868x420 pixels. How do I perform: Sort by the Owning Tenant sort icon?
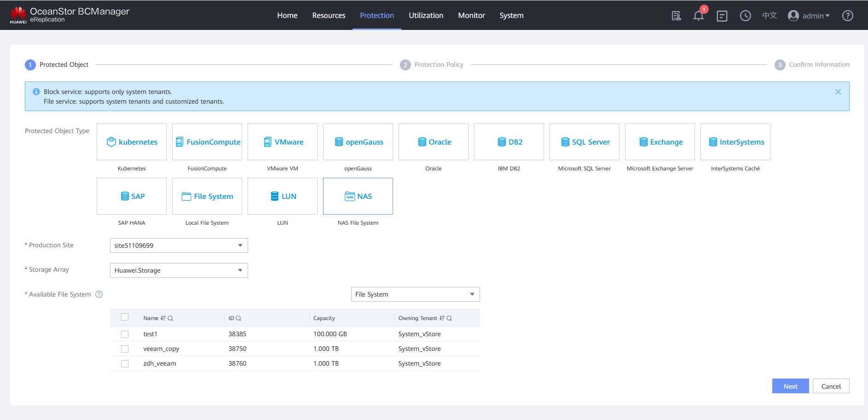click(442, 318)
